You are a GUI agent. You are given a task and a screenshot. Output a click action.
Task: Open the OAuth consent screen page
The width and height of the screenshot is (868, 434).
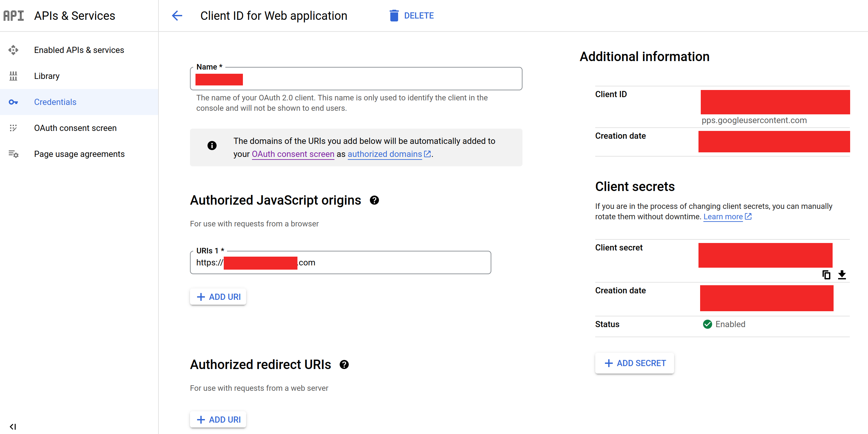(75, 128)
